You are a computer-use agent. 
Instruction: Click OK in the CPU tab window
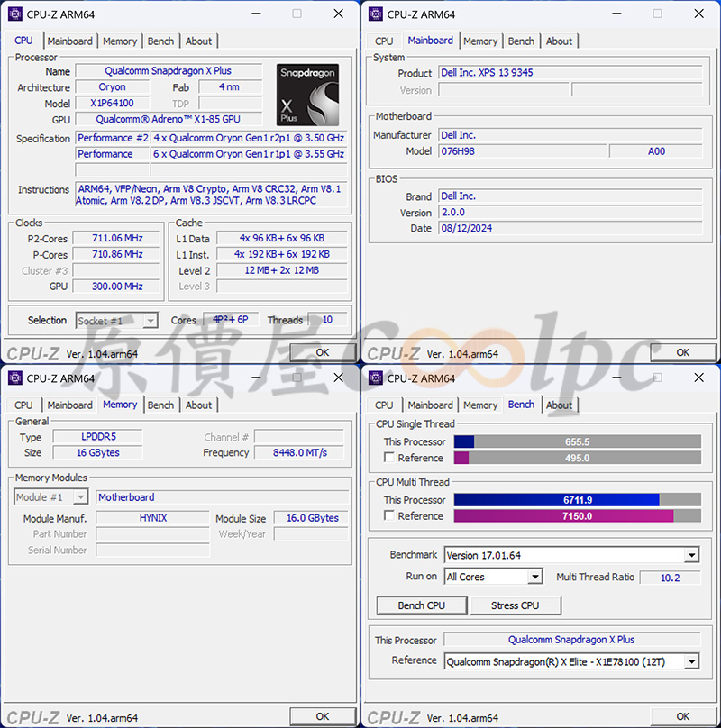[x=323, y=352]
